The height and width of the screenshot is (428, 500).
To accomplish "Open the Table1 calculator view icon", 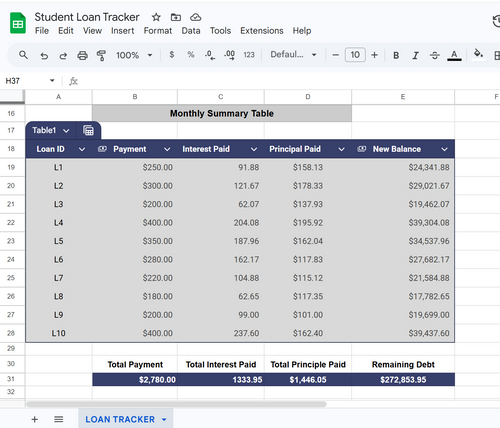I will [x=88, y=130].
